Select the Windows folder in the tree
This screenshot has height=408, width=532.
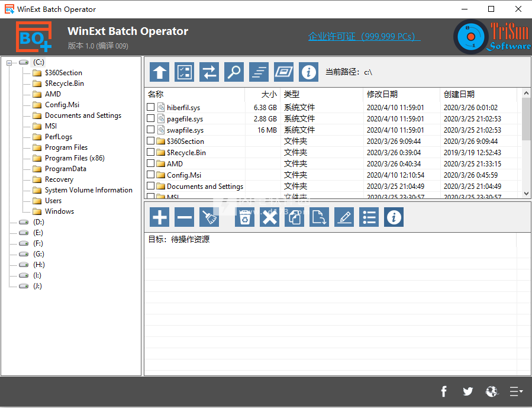pos(59,211)
